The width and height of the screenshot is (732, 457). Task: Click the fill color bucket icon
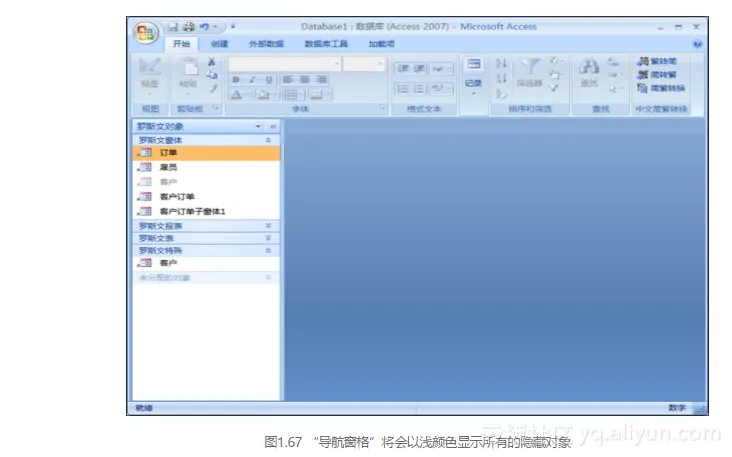264,95
